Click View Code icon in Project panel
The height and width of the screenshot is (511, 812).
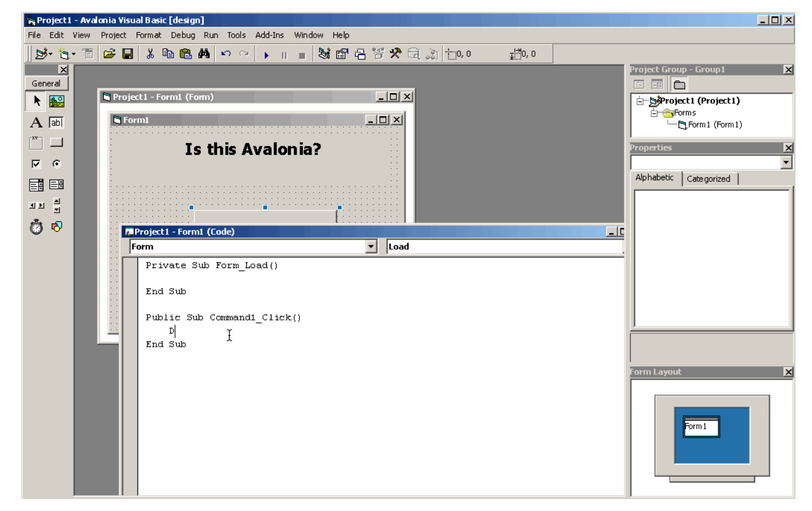pos(639,84)
